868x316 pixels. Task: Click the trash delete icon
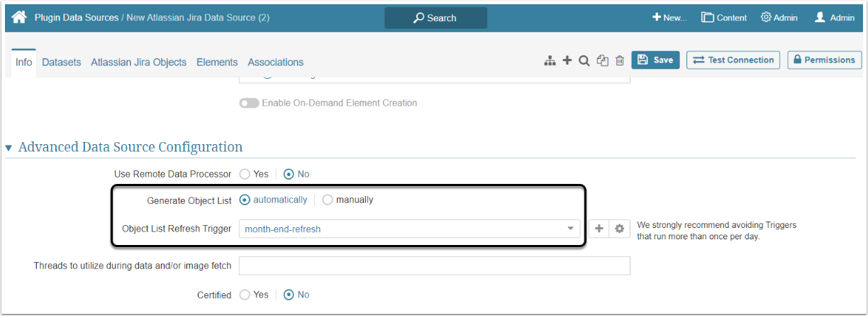620,61
